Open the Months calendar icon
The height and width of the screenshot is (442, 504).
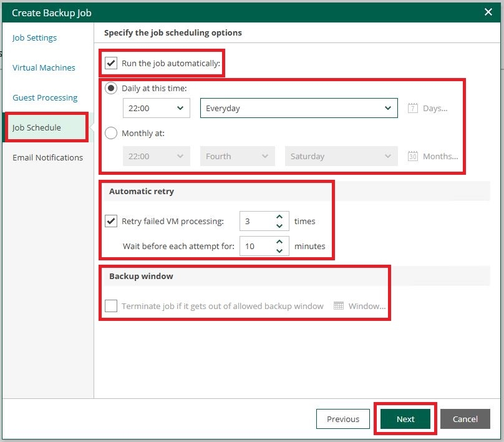click(413, 156)
